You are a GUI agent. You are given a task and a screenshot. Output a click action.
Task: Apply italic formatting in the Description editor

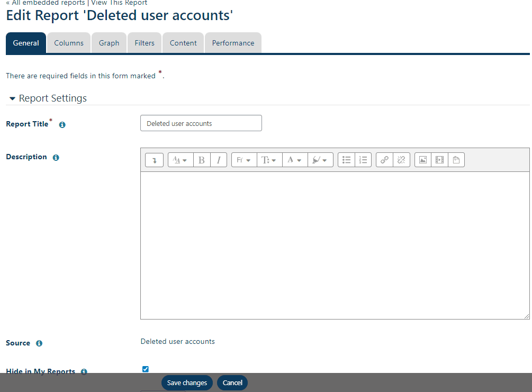click(219, 159)
